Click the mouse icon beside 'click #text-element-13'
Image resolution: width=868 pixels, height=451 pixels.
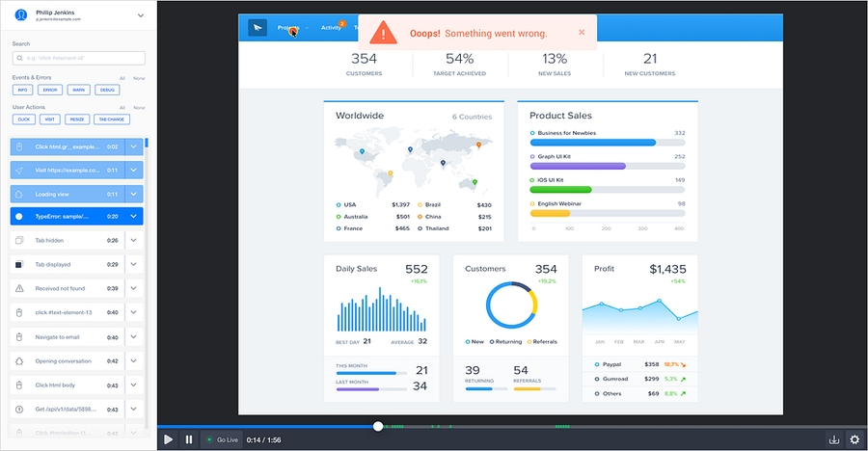(x=19, y=312)
